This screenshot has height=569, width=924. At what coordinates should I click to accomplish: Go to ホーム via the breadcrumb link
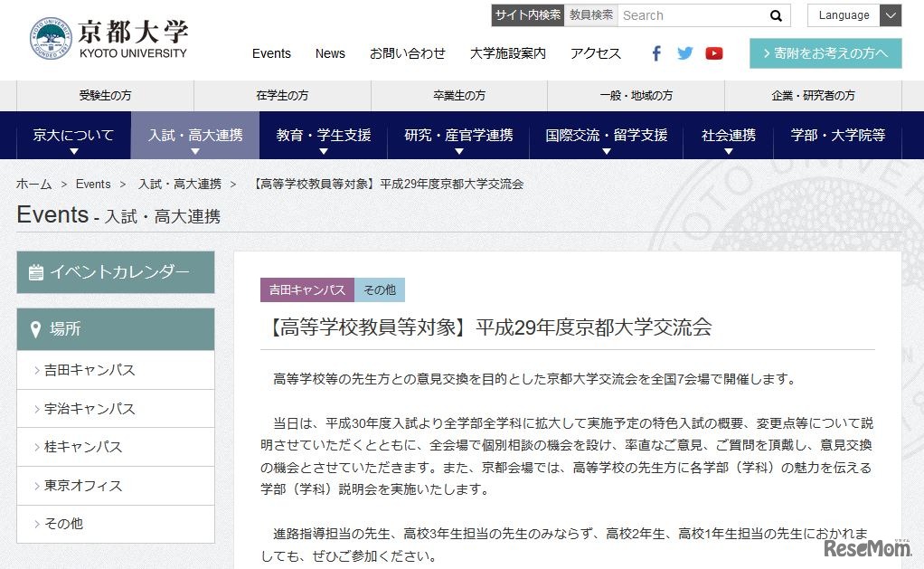tap(33, 184)
